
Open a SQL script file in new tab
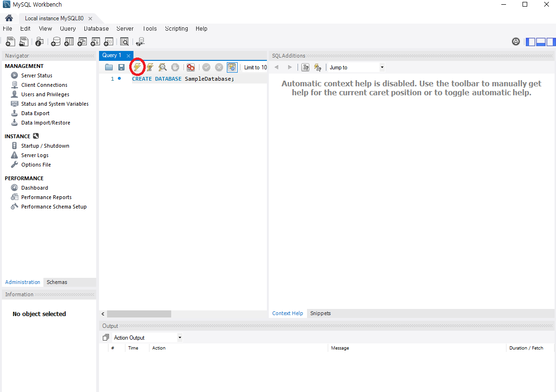[x=24, y=42]
